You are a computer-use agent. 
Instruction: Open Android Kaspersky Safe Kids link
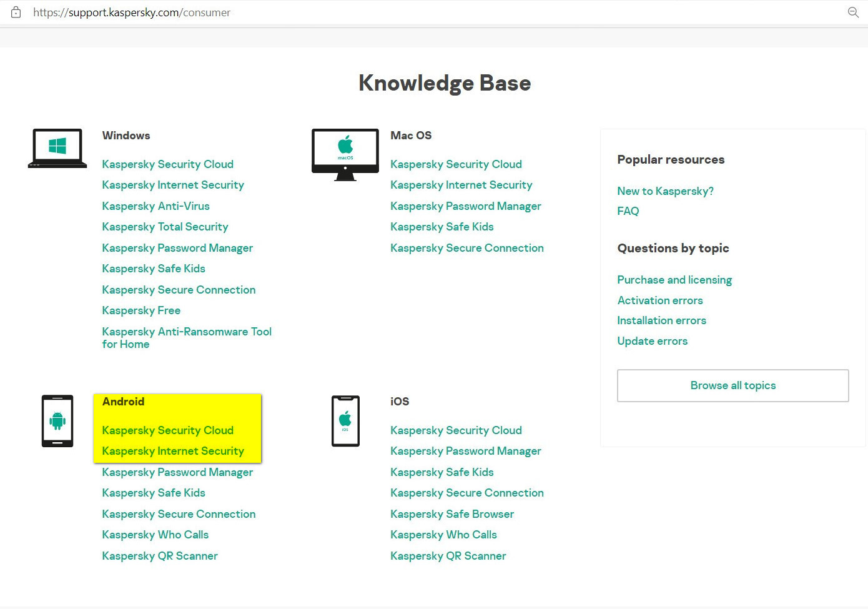tap(154, 493)
